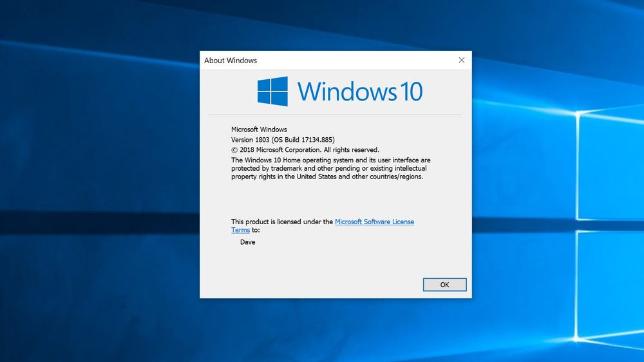Click the underlined Terms link word

(x=240, y=230)
